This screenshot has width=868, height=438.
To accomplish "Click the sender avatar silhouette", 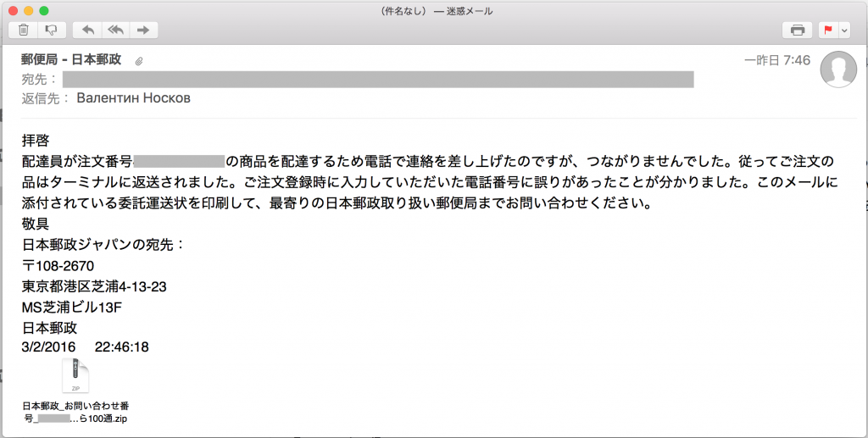I will click(x=838, y=69).
